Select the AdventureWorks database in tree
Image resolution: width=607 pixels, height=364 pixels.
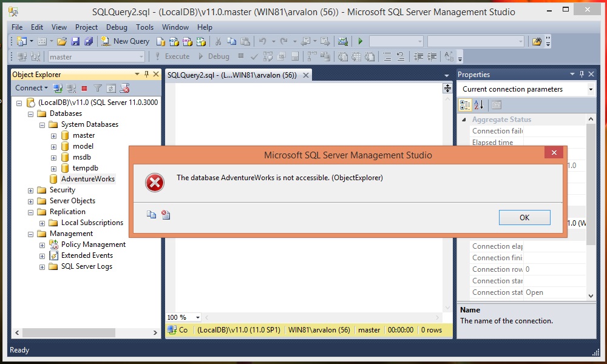(x=88, y=179)
